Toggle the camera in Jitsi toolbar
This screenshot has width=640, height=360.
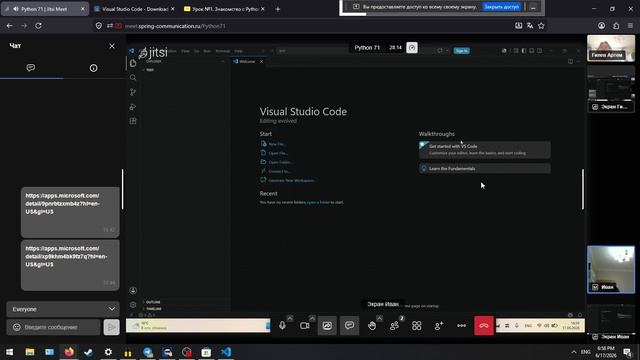(304, 326)
